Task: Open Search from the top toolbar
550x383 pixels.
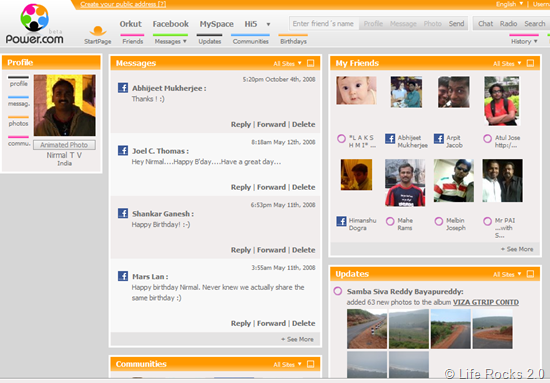Action: (535, 23)
